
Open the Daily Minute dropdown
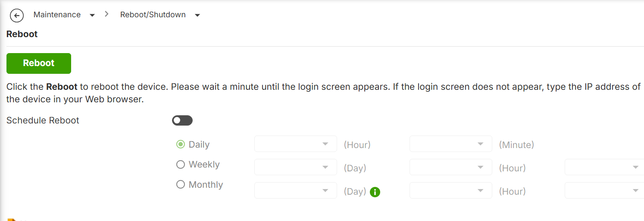click(x=451, y=144)
